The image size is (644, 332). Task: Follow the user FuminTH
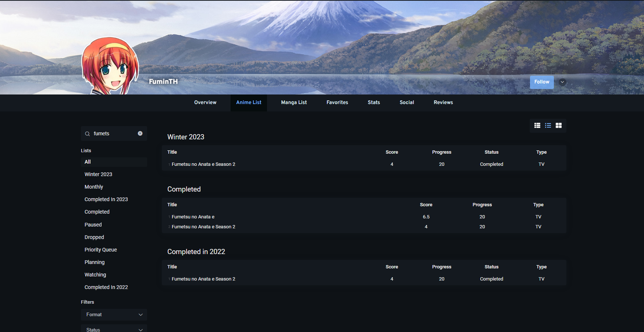click(x=541, y=82)
